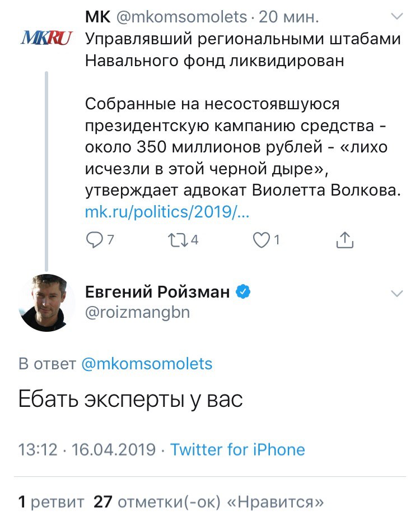The height and width of the screenshot is (524, 420).
Task: Expand MK tweet options chevron
Action: [397, 17]
